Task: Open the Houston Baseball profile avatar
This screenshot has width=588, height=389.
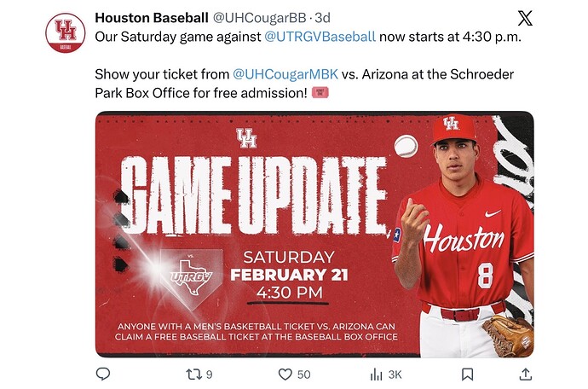Action: tap(66, 32)
